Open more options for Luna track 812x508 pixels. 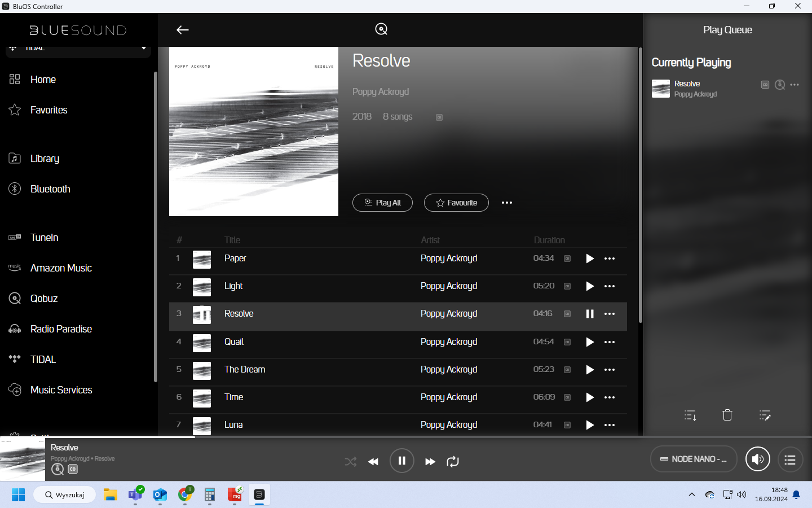click(x=610, y=425)
